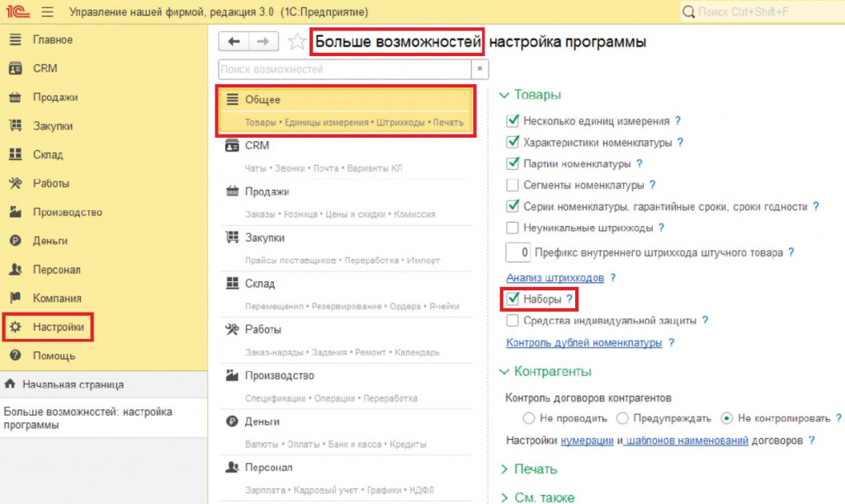This screenshot has width=845, height=504.
Task: Click the Настройки gear icon in sidebar
Action: 15,327
